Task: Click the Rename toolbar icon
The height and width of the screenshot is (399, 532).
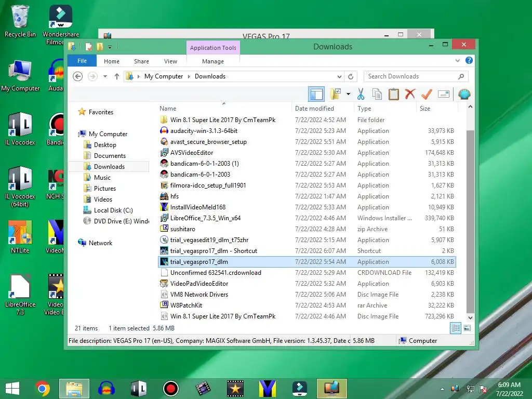Action: (444, 94)
